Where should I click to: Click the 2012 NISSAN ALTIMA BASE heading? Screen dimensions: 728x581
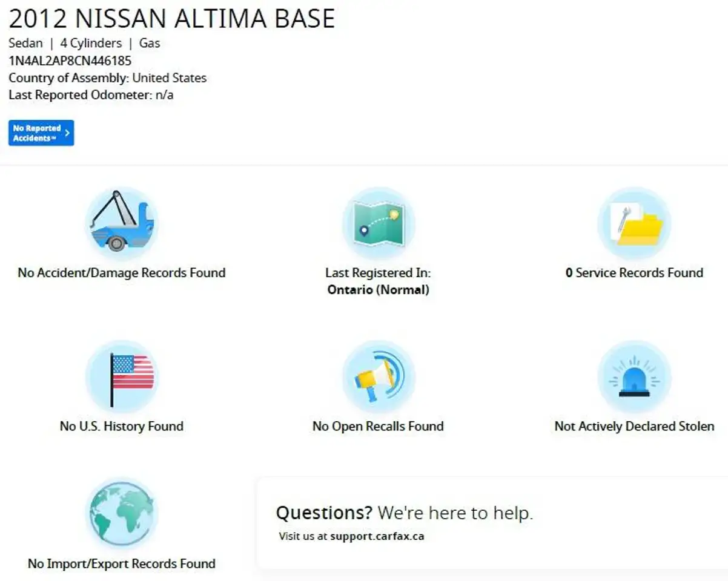pyautogui.click(x=171, y=19)
